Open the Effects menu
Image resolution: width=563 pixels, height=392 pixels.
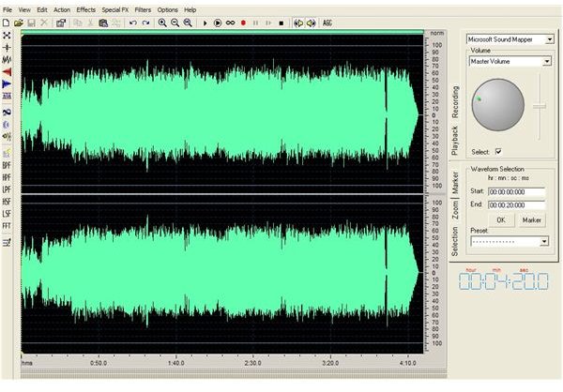pos(85,9)
